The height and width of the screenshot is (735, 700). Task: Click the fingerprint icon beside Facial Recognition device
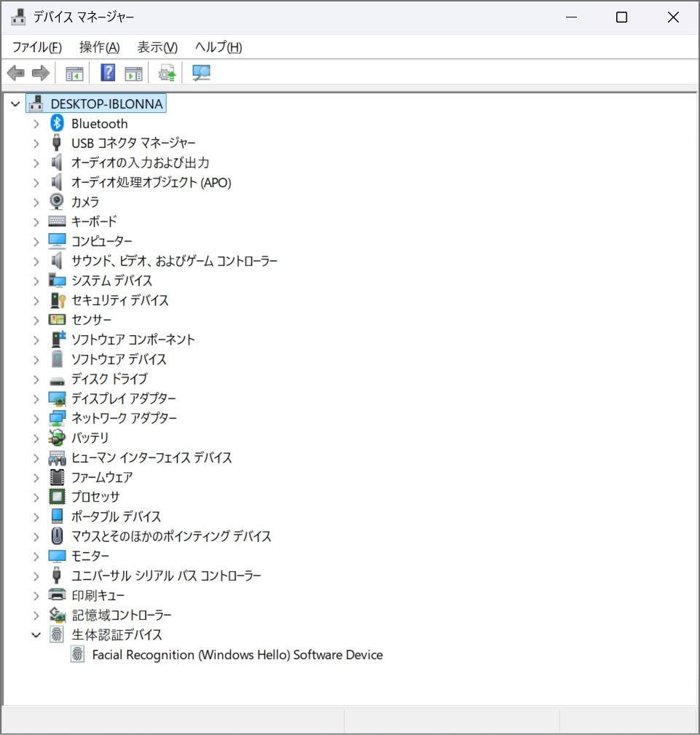pyautogui.click(x=77, y=655)
